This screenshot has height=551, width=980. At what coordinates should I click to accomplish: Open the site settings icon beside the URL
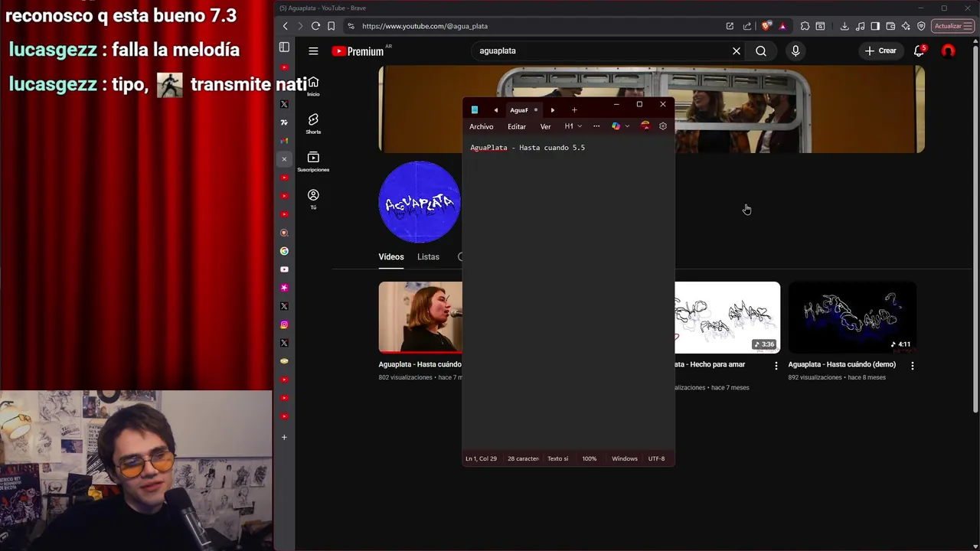(351, 26)
